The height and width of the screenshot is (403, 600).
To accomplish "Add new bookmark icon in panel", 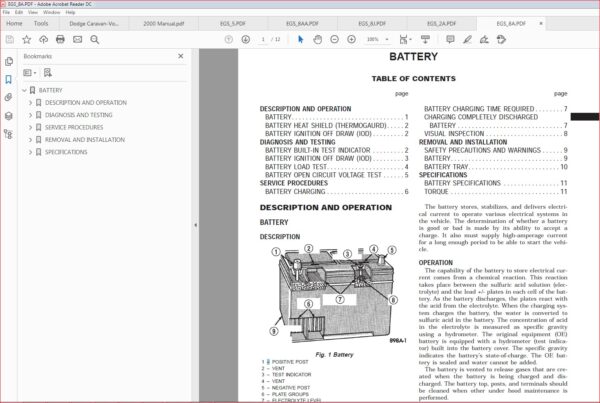I will tap(47, 72).
